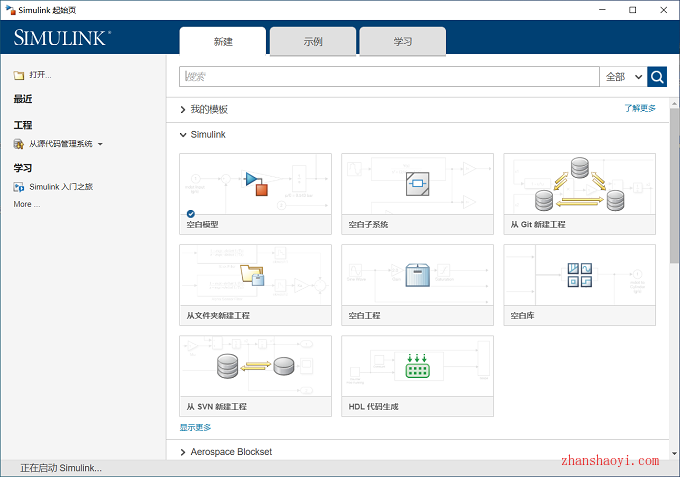Click the vertical scrollbar thumb
Viewport: 680px width, 477px height.
tap(674, 186)
